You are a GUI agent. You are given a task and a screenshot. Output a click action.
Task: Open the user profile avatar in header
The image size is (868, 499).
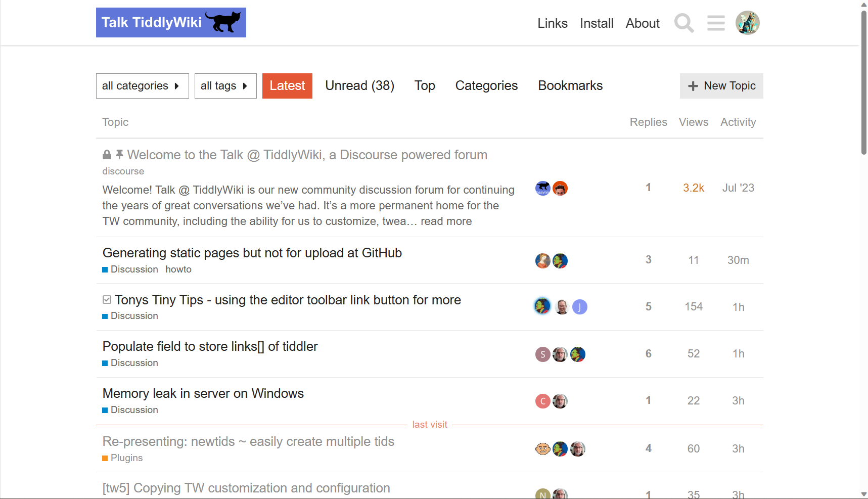pos(747,23)
